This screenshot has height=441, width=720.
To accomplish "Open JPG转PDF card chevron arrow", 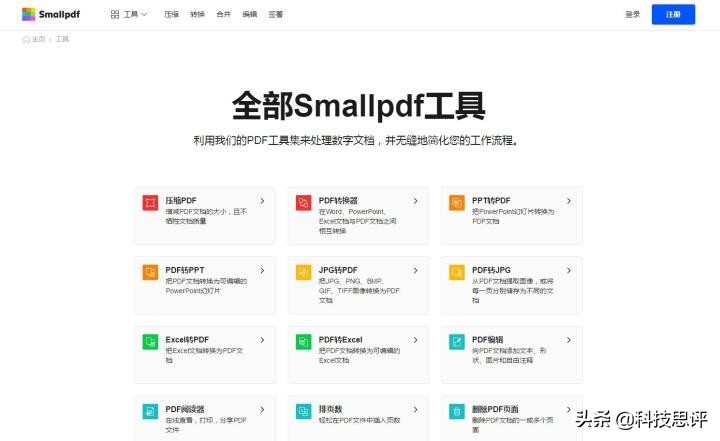I will [x=416, y=271].
